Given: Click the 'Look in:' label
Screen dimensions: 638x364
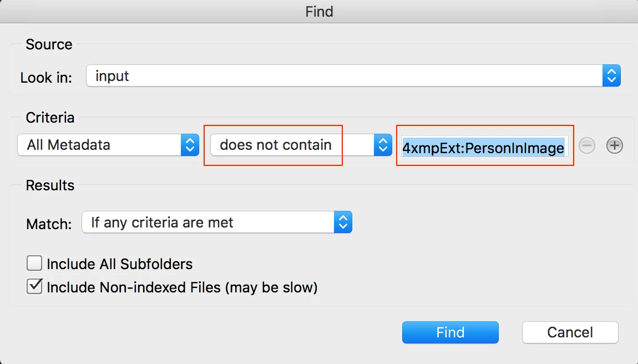Looking at the screenshot, I should [x=46, y=78].
